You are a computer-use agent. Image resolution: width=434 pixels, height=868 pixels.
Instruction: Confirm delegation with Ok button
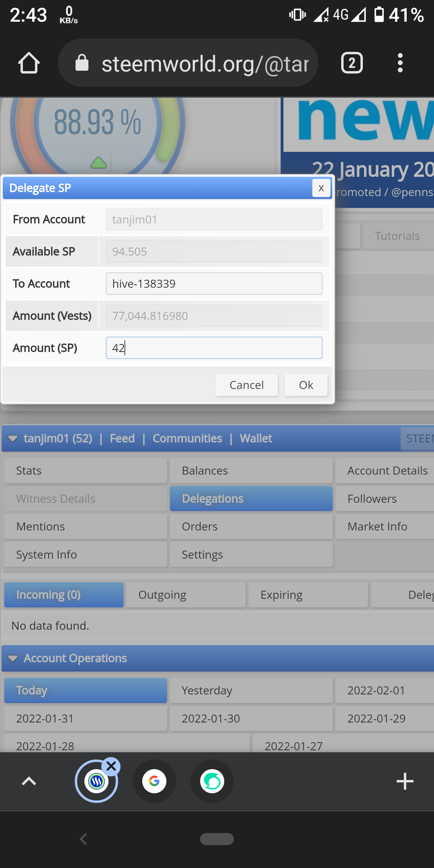(x=306, y=385)
